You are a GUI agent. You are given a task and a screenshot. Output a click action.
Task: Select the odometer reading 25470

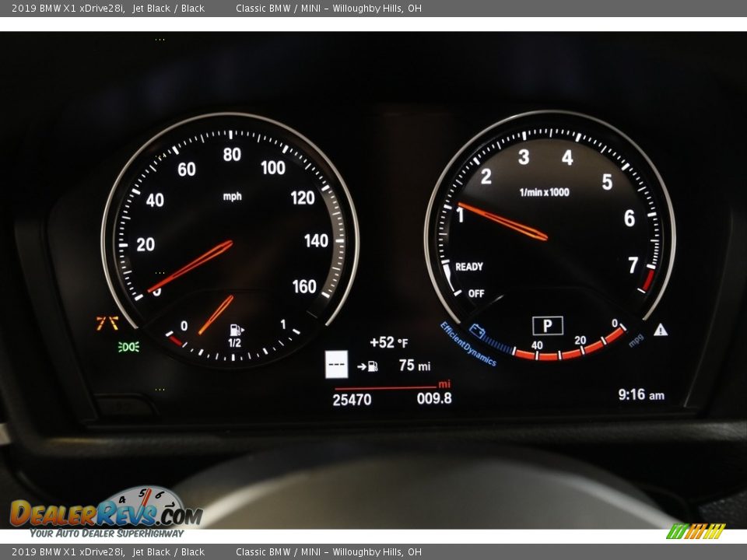point(352,400)
